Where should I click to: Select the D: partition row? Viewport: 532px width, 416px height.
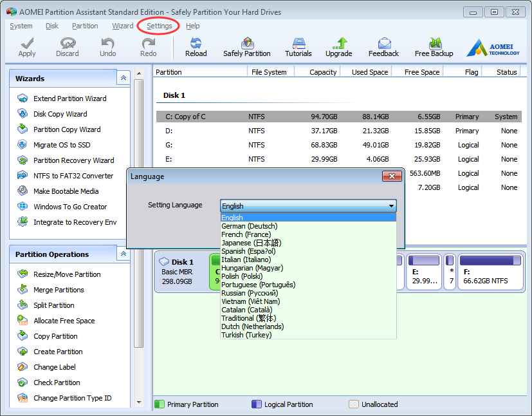pyautogui.click(x=338, y=131)
